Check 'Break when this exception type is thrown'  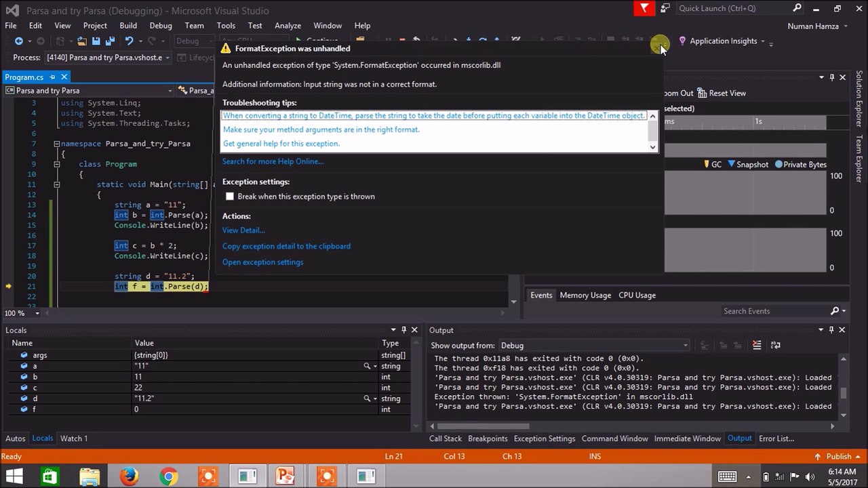230,197
